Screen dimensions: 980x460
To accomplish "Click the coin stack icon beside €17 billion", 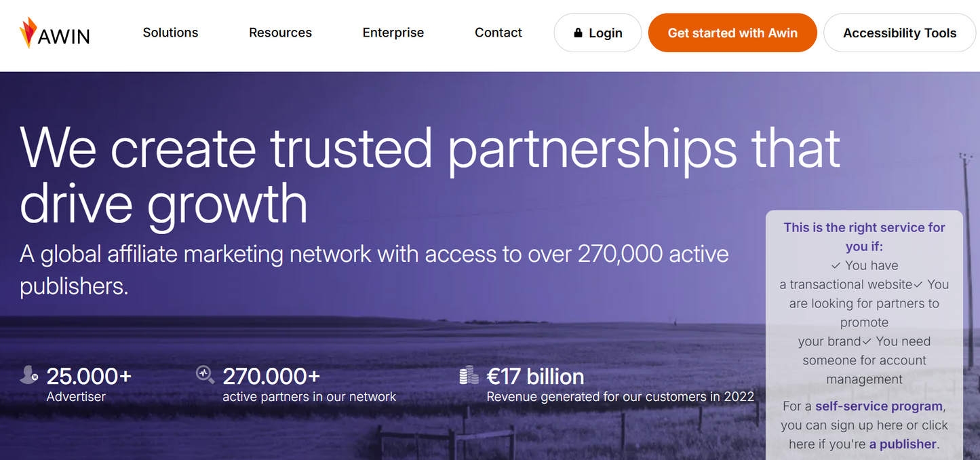I will click(469, 375).
